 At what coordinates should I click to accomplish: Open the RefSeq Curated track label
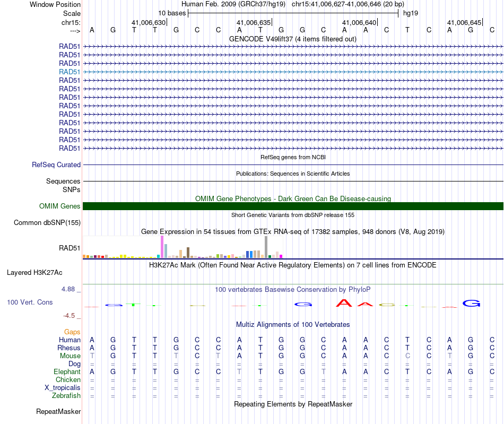tap(56, 165)
